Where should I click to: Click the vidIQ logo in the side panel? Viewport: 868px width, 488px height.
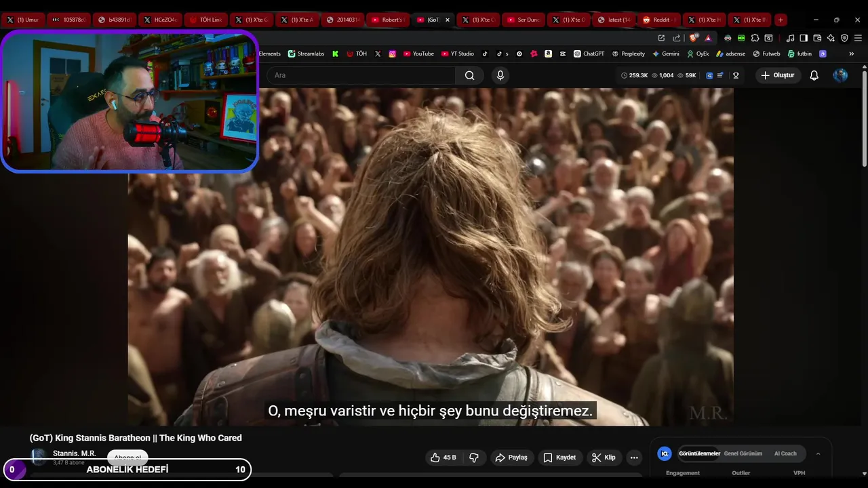665,453
